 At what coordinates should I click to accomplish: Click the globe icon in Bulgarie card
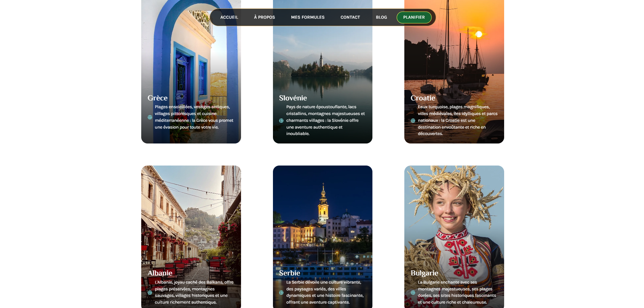(413, 292)
